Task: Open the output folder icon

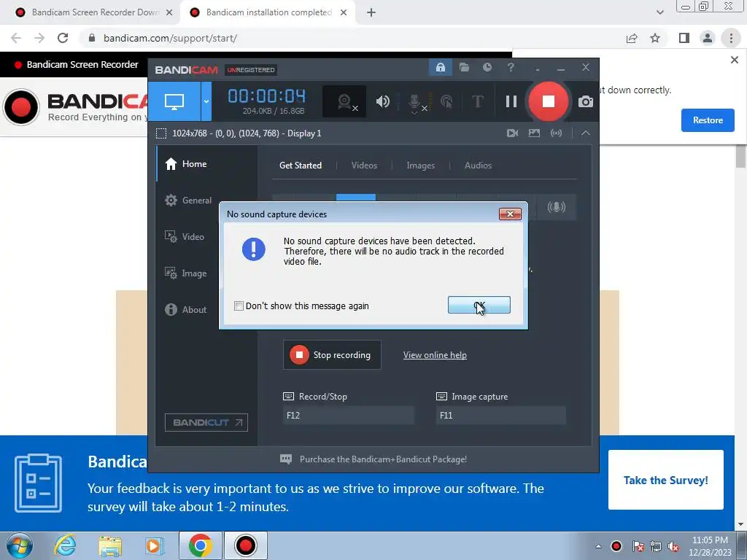Action: click(x=464, y=67)
